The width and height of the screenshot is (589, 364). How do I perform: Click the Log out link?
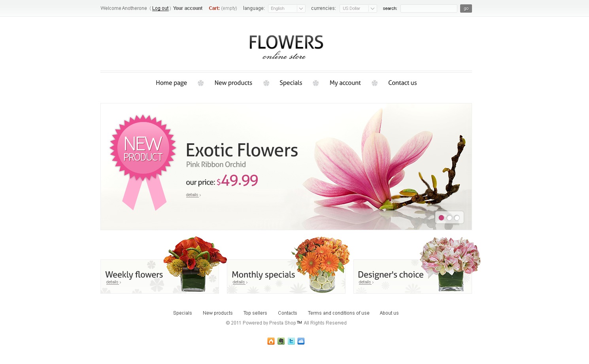(160, 8)
